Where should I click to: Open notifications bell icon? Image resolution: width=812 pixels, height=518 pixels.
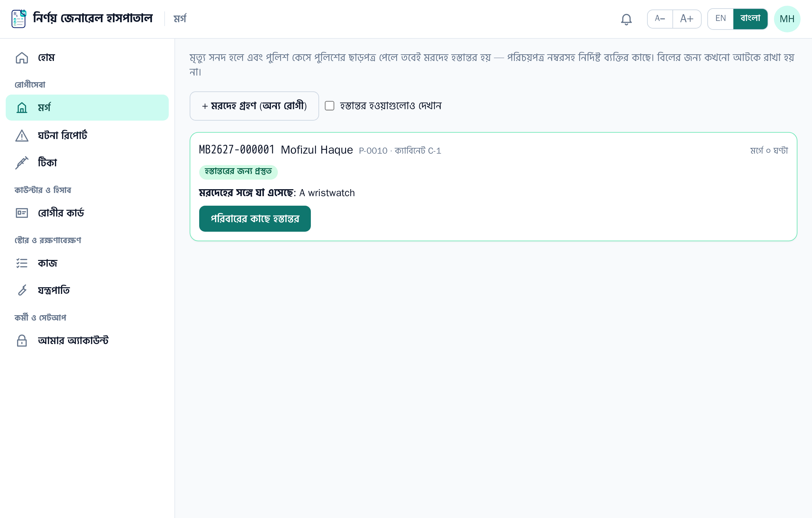click(626, 19)
